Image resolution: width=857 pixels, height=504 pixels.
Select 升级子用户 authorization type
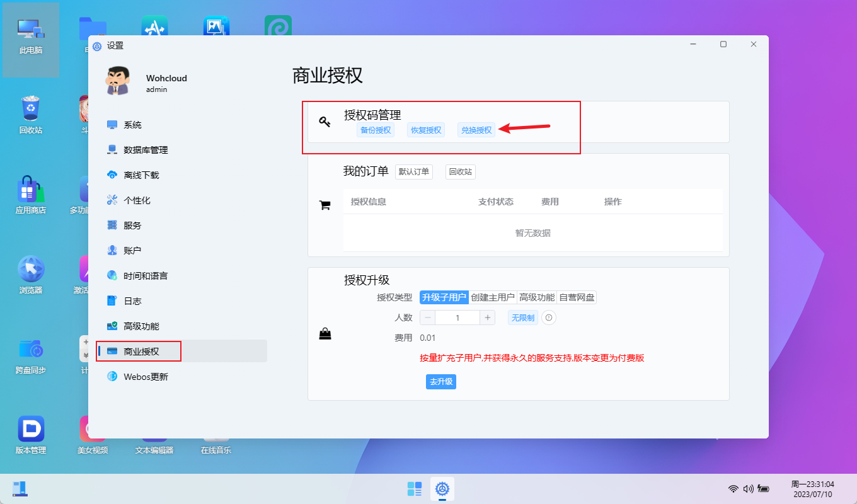tap(444, 297)
